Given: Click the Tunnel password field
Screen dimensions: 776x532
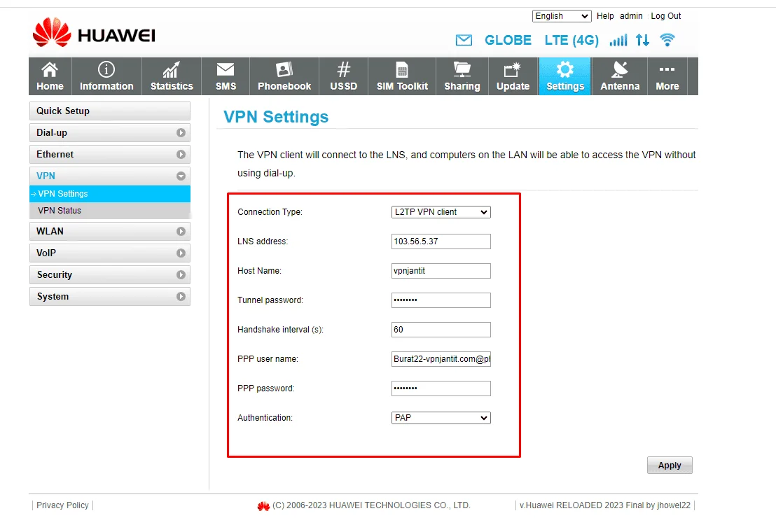Looking at the screenshot, I should (441, 300).
